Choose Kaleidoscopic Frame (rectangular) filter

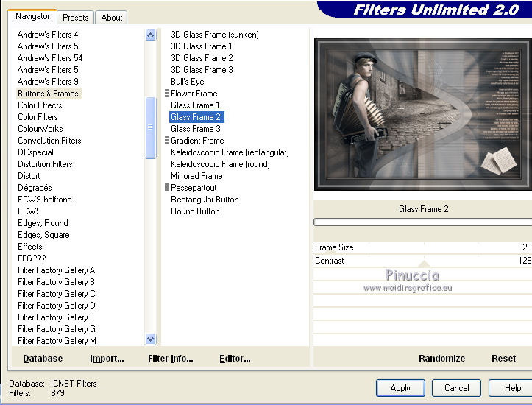tap(230, 152)
